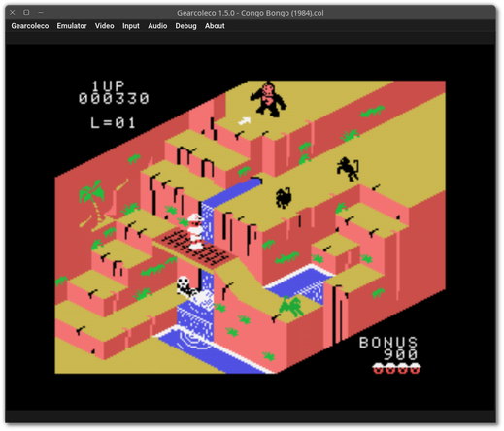Open the Gearcoleco menu
This screenshot has height=431, width=504.
pyautogui.click(x=30, y=26)
